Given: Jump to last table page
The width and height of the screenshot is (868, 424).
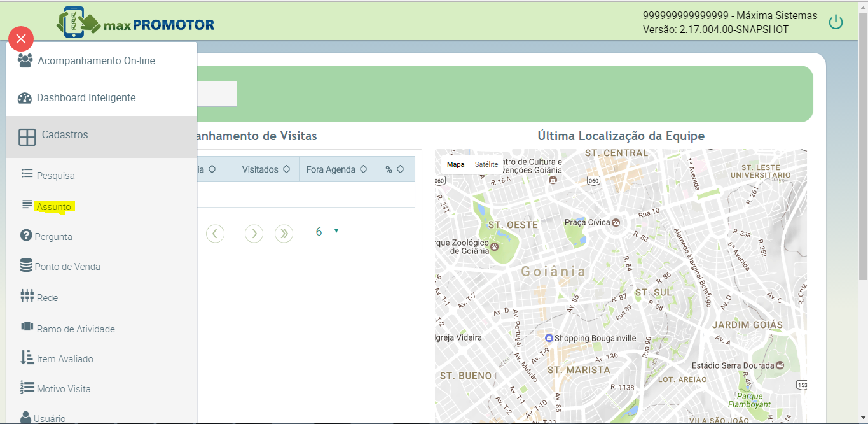Looking at the screenshot, I should pos(284,234).
